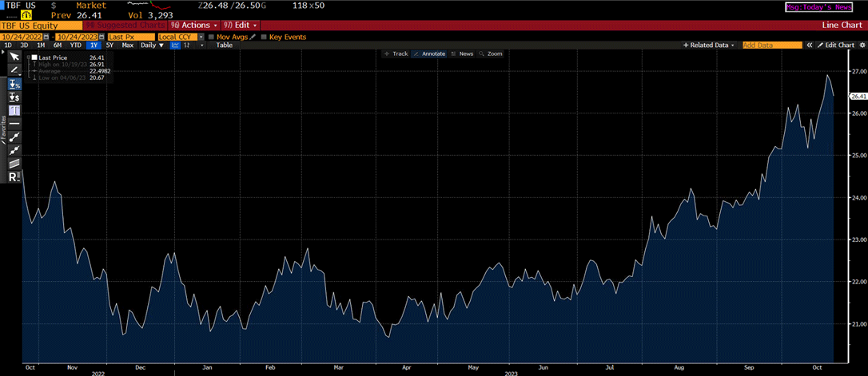Collapse panel with double chevron icon

coord(810,46)
